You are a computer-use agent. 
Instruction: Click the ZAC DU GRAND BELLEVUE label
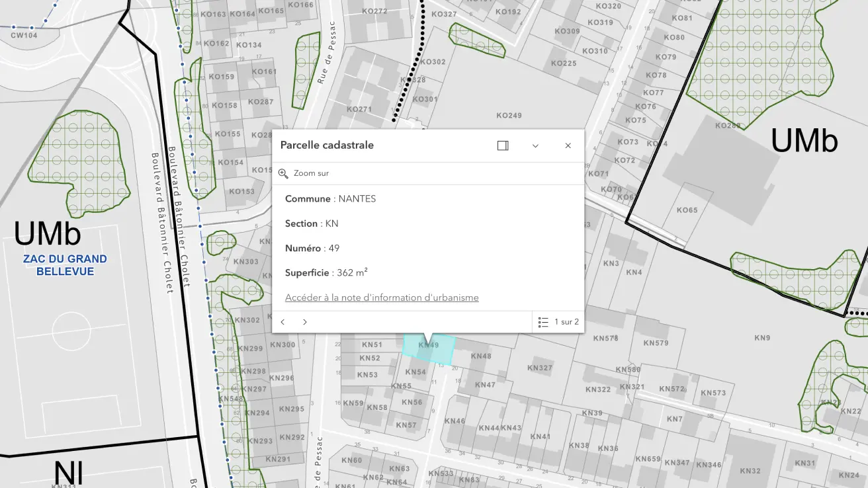65,265
